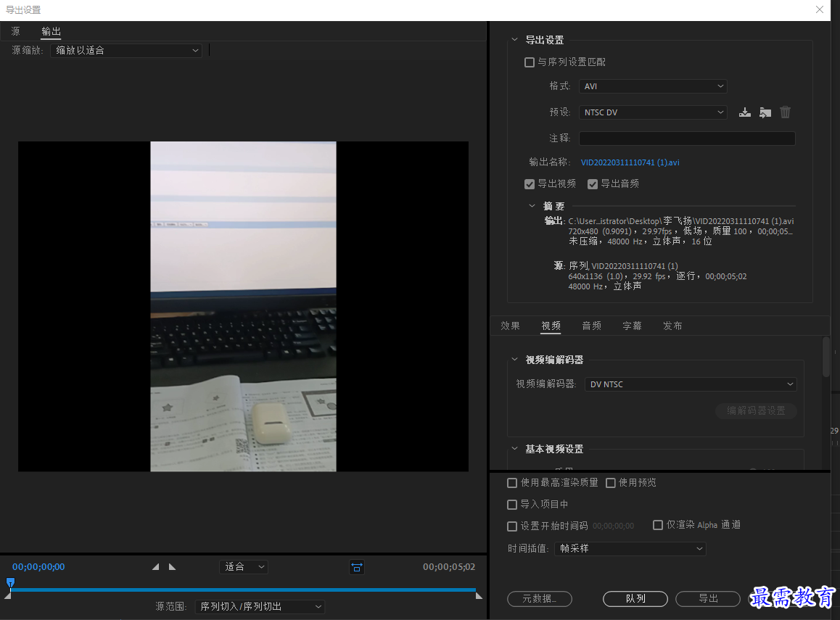Click the timeline out point marker
The image size is (840, 620).
click(x=479, y=595)
